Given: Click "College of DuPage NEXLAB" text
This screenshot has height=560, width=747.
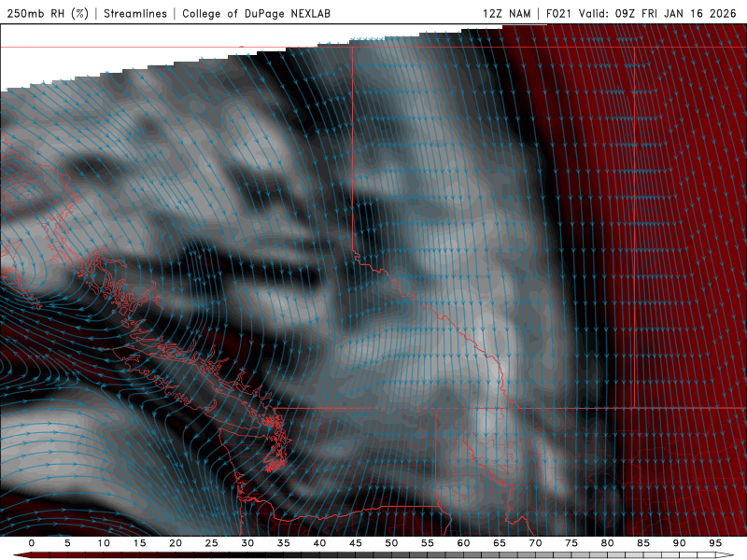Looking at the screenshot, I should [256, 13].
